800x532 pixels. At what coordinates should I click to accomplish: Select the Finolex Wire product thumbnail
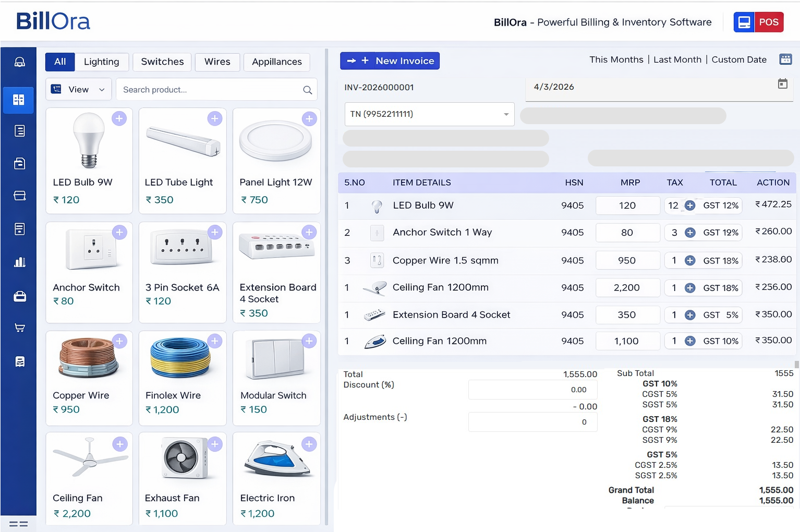pyautogui.click(x=180, y=359)
